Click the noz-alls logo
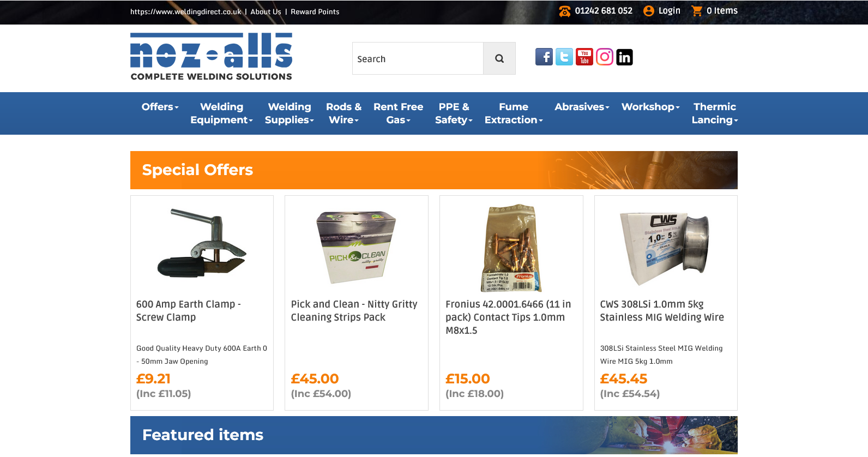The width and height of the screenshot is (868, 457). coord(212,57)
